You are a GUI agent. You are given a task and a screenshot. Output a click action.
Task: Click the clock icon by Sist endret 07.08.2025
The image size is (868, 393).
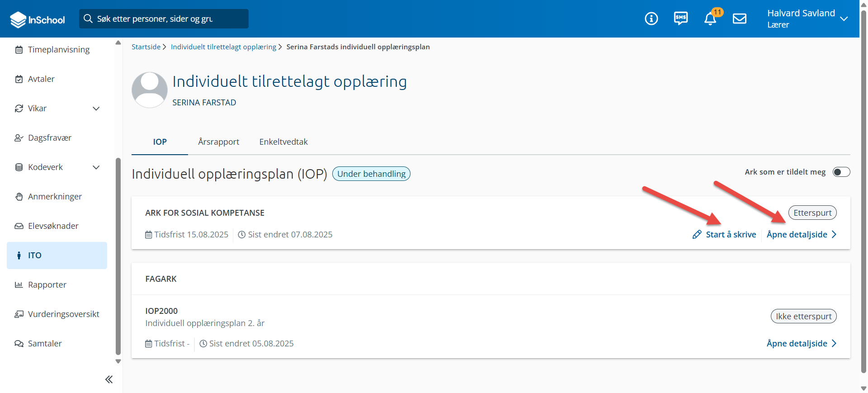point(242,235)
